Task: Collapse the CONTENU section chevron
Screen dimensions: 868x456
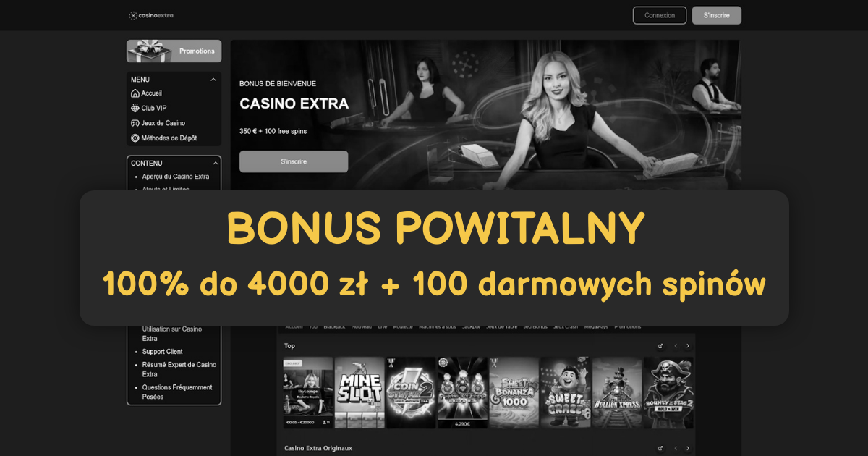Action: (213, 164)
